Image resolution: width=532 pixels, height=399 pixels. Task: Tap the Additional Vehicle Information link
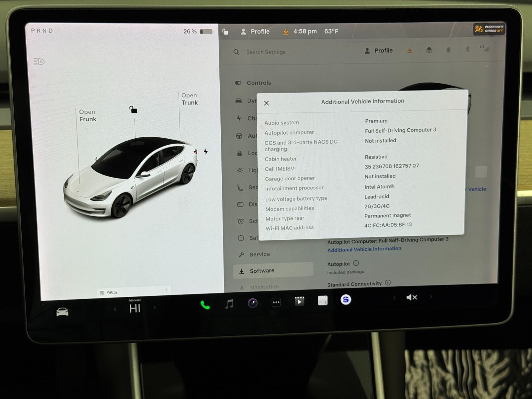pyautogui.click(x=364, y=249)
